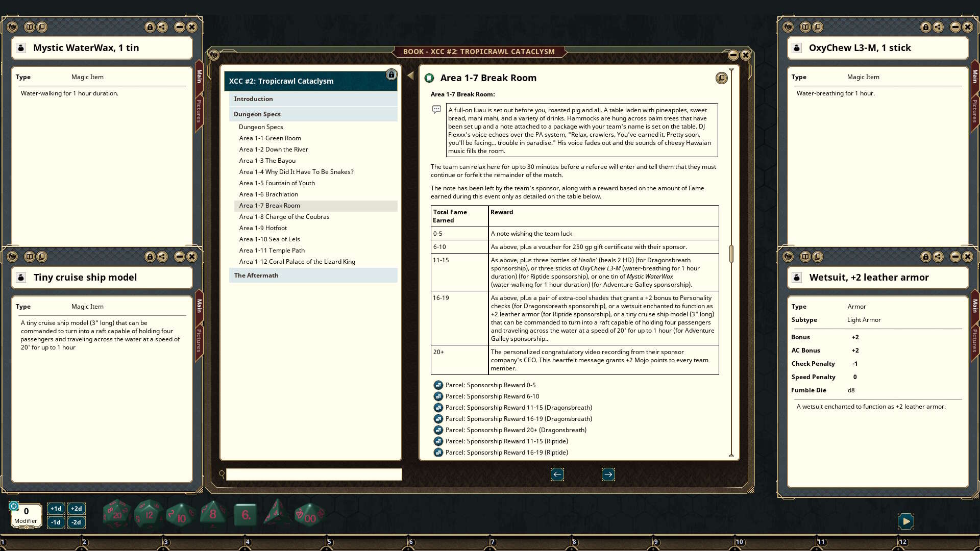Click the search field below the table of contents

(x=313, y=474)
